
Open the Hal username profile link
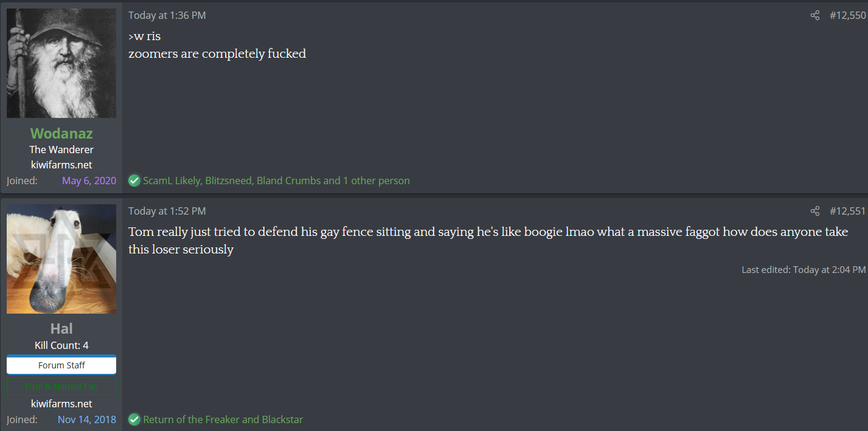click(x=61, y=329)
